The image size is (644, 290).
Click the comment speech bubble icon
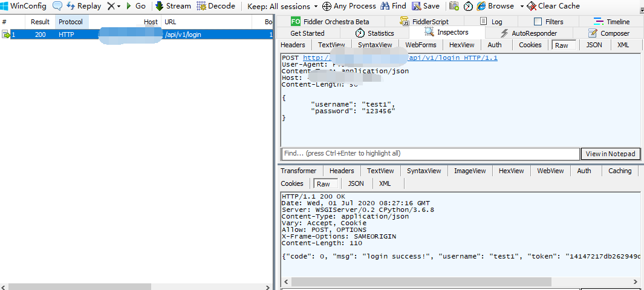(57, 6)
